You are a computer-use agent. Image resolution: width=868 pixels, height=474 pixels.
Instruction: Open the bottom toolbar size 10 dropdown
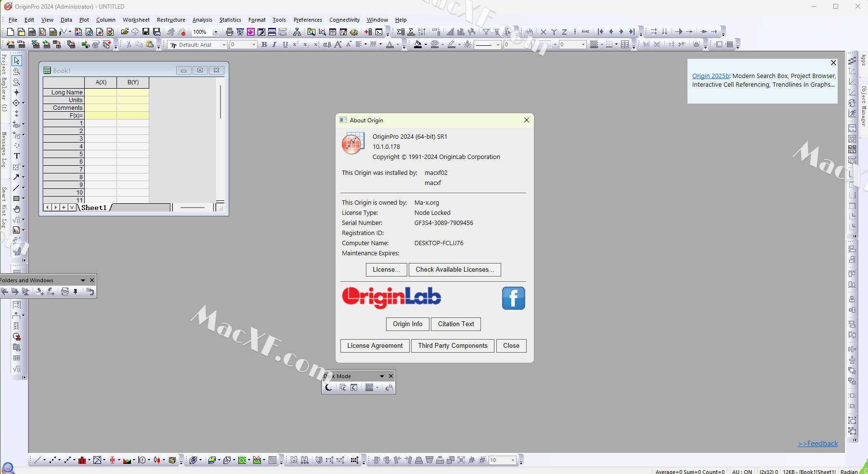(x=513, y=460)
